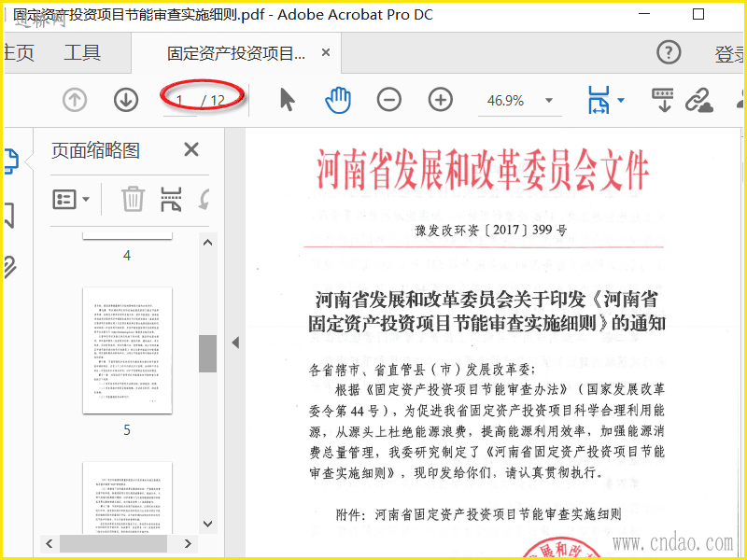This screenshot has height=560, width=747.
Task: Close the 页面缩略图 panel
Action: (191, 149)
